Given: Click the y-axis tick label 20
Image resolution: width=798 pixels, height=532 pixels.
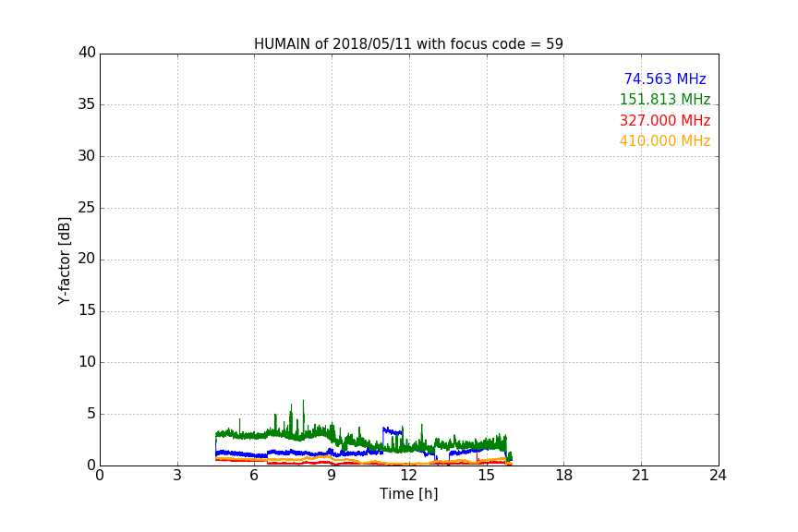Looking at the screenshot, I should (87, 260).
